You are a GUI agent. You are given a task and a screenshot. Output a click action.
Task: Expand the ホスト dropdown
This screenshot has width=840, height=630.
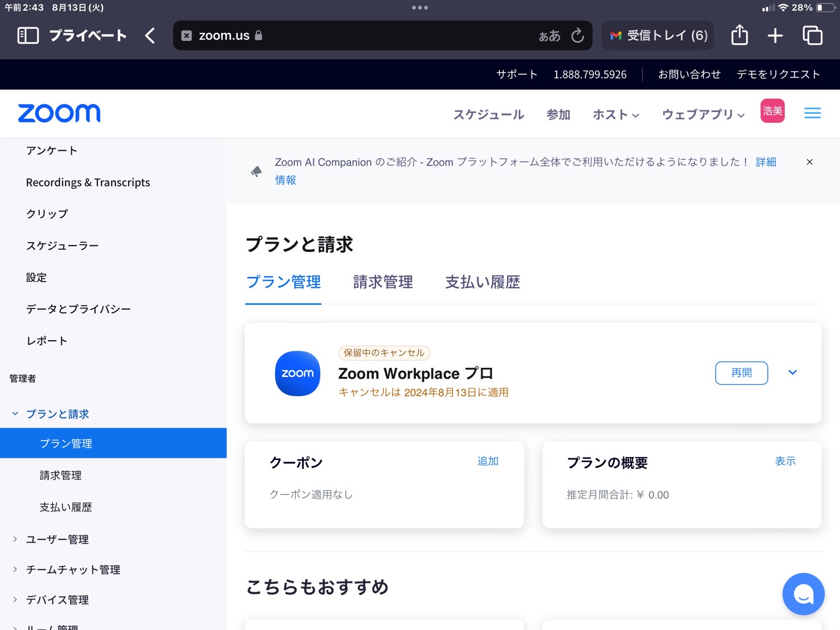(x=616, y=114)
